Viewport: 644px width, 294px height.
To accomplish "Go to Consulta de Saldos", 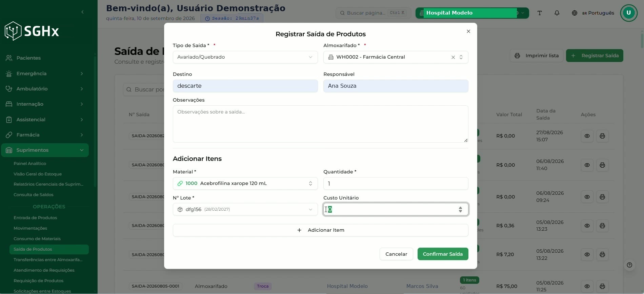I will click(x=33, y=195).
